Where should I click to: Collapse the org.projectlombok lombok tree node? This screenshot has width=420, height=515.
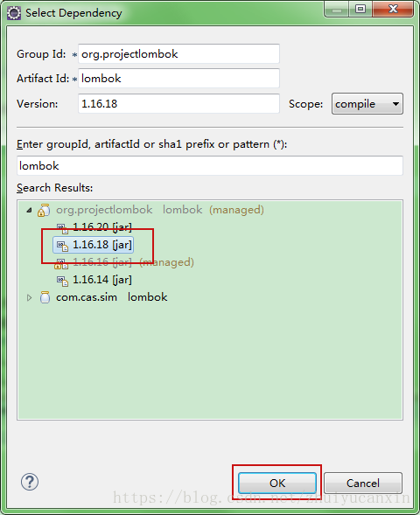click(x=29, y=210)
